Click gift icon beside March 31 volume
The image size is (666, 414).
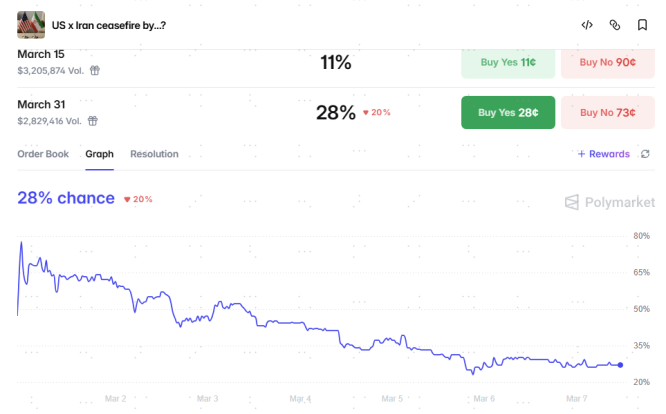[92, 121]
